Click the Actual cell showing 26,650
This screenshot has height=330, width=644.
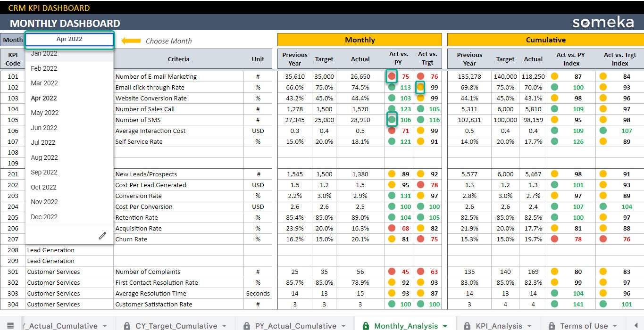tap(360, 76)
